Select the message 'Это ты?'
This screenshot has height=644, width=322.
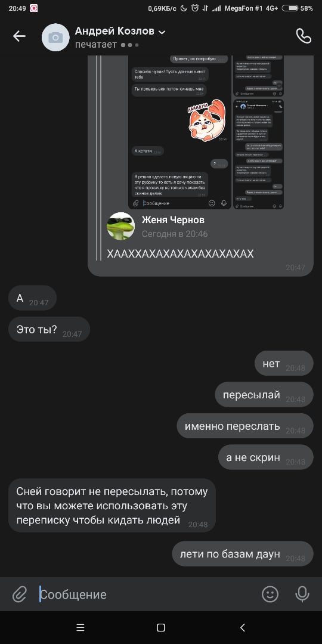(49, 329)
